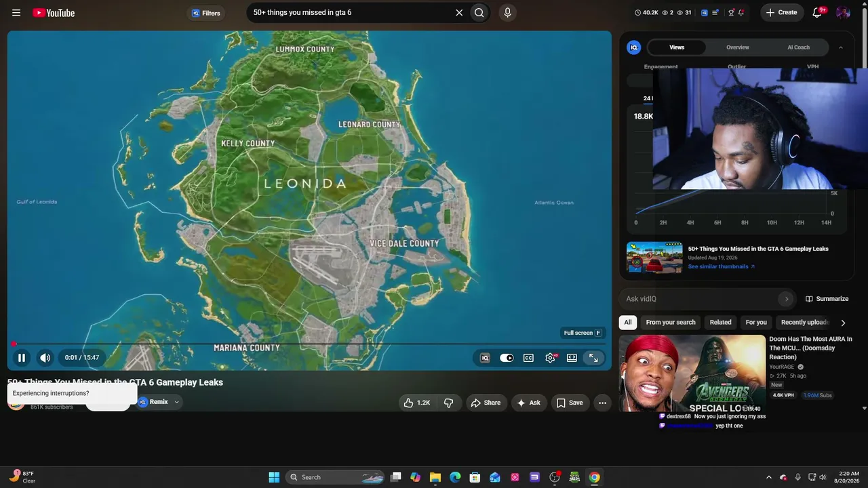Collapse the vidIQ panel with the chevron
The width and height of the screenshot is (868, 488).
click(841, 47)
